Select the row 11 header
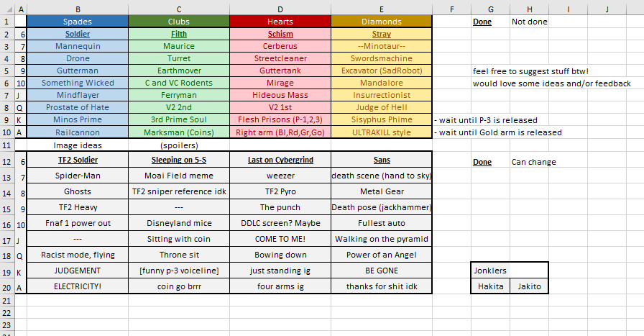644x336 pixels. [6, 145]
